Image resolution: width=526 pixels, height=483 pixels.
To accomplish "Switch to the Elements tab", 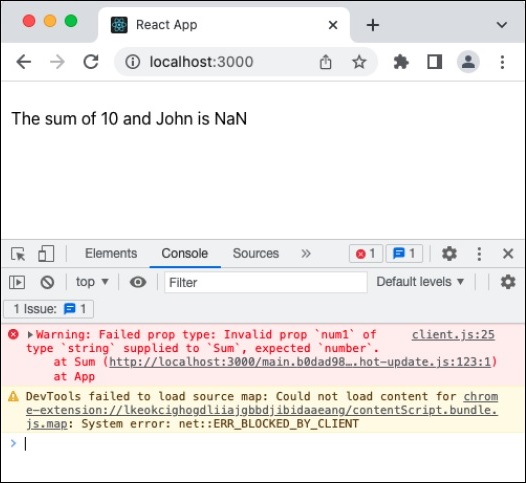I will tap(111, 254).
